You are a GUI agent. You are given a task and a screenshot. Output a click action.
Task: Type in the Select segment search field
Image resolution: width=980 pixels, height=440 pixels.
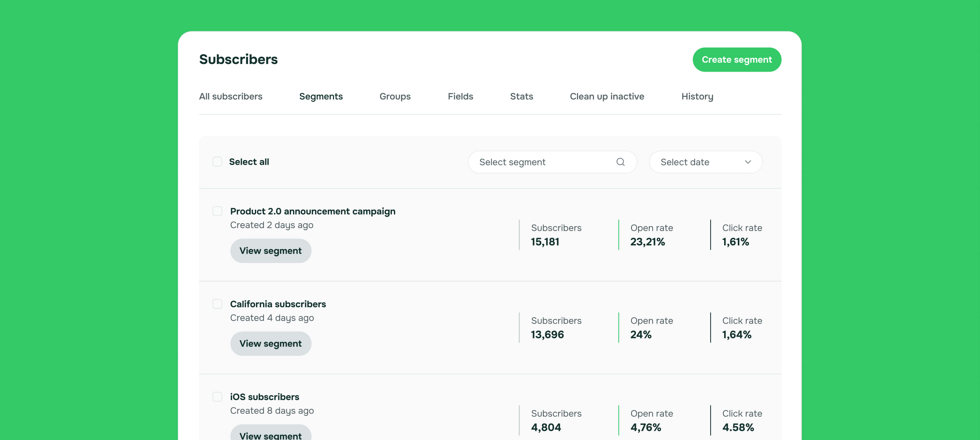(533, 162)
